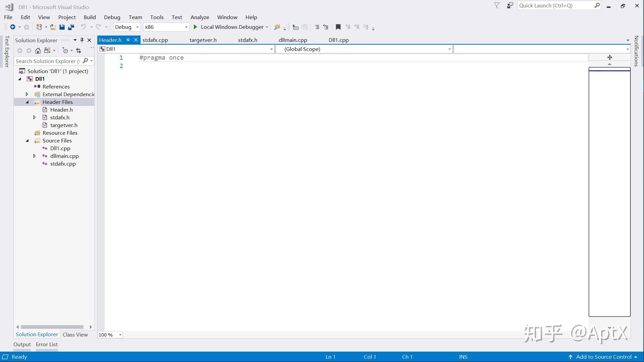Click the notifications filter flag icon
644x362 pixels.
(497, 6)
